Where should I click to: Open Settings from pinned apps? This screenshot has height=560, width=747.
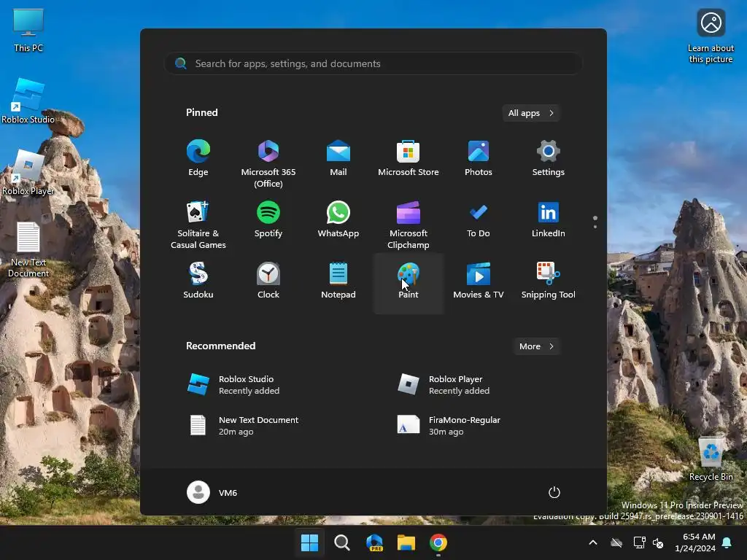pyautogui.click(x=549, y=158)
